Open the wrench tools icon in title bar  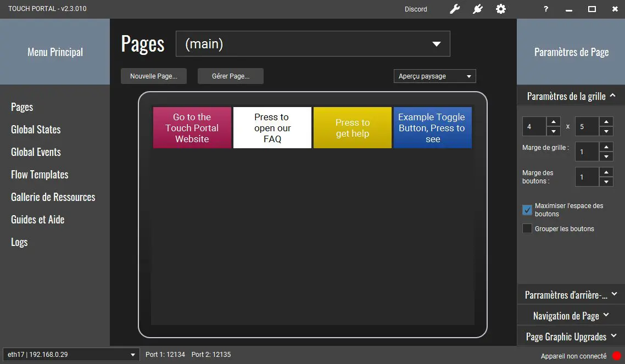(455, 9)
